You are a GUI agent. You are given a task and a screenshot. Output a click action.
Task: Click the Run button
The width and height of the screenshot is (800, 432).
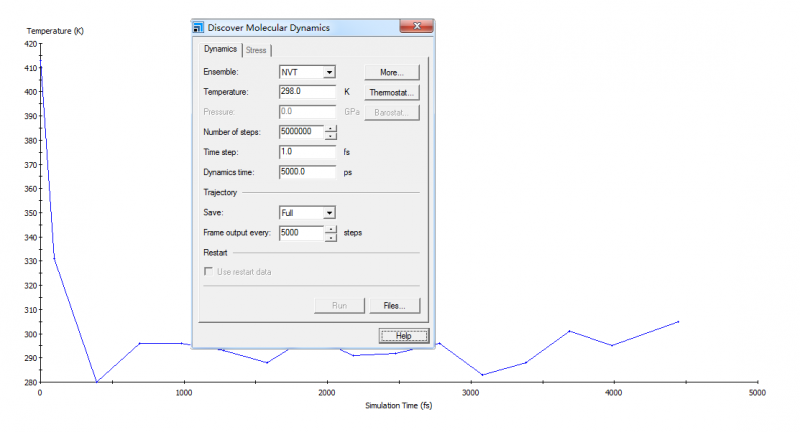(339, 306)
